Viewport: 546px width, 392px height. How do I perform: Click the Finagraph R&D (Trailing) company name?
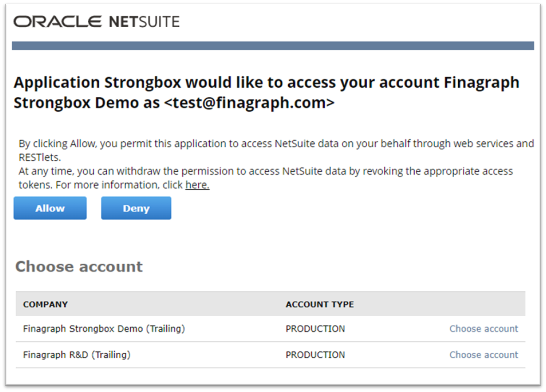pos(77,355)
